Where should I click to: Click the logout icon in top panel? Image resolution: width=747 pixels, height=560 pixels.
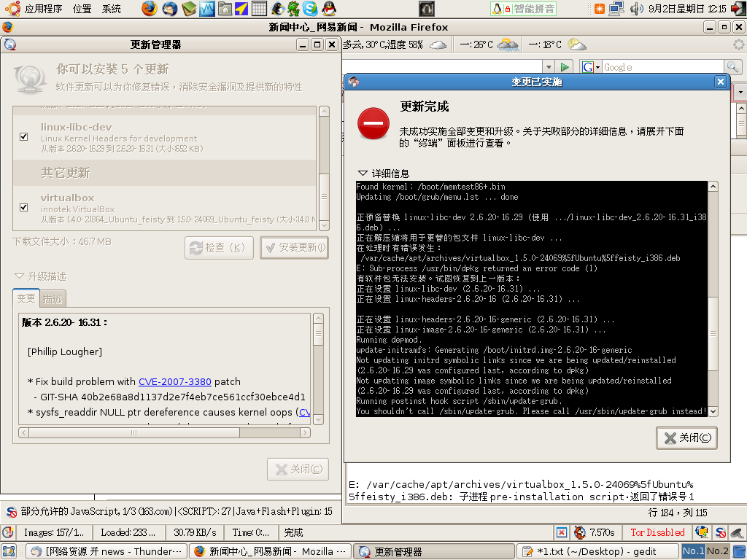point(738,9)
